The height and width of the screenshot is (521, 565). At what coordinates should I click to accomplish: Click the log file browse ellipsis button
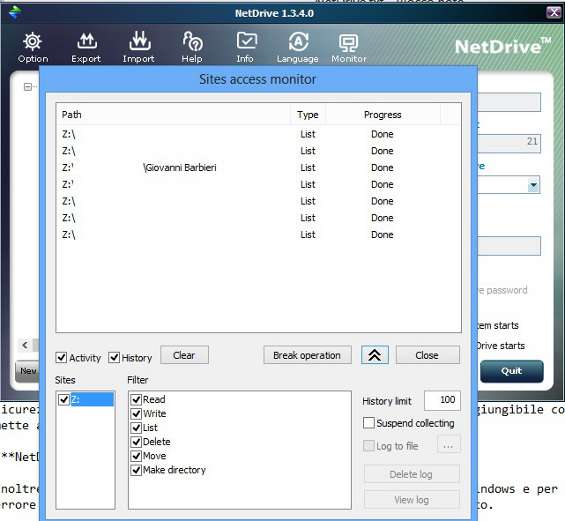coord(448,445)
